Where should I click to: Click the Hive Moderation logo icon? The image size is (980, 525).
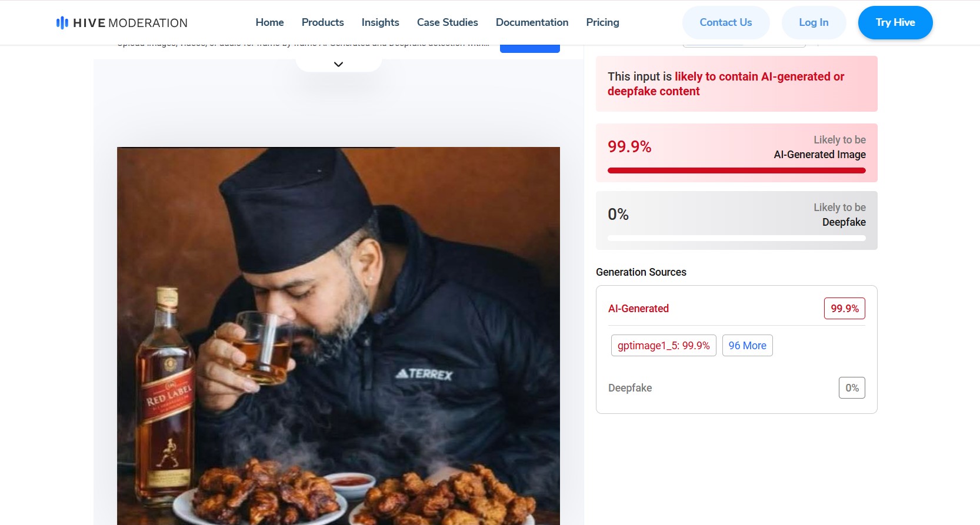pyautogui.click(x=62, y=23)
